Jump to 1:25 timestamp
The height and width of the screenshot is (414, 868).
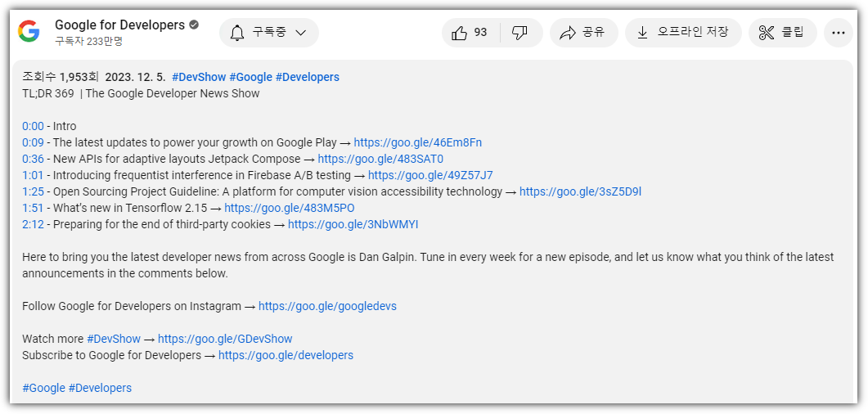click(33, 191)
